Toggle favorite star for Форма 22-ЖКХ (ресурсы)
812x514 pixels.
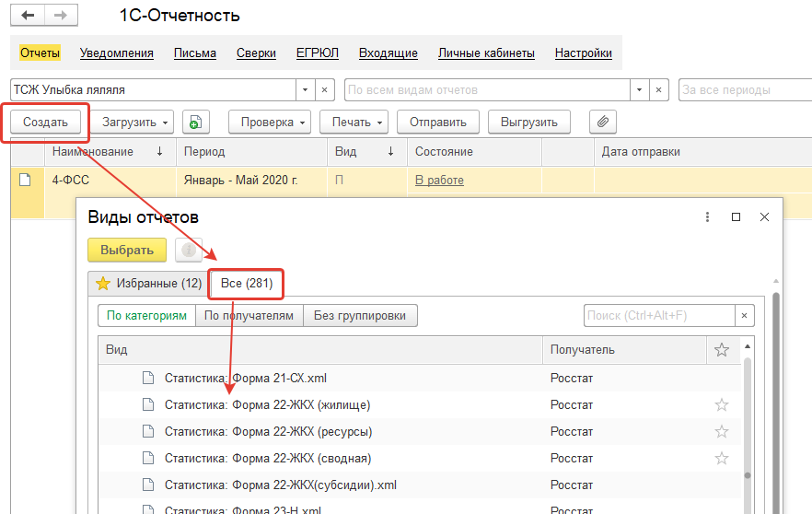(x=722, y=431)
